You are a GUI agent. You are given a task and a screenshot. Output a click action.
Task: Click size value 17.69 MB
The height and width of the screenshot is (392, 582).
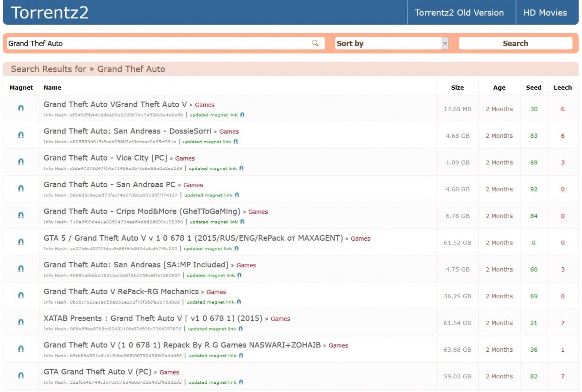tap(457, 109)
